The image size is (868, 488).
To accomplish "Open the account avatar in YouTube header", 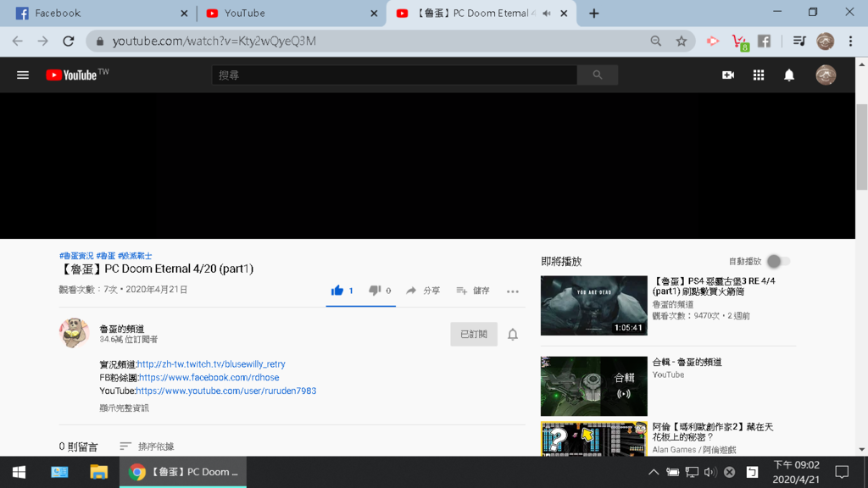I will point(826,75).
